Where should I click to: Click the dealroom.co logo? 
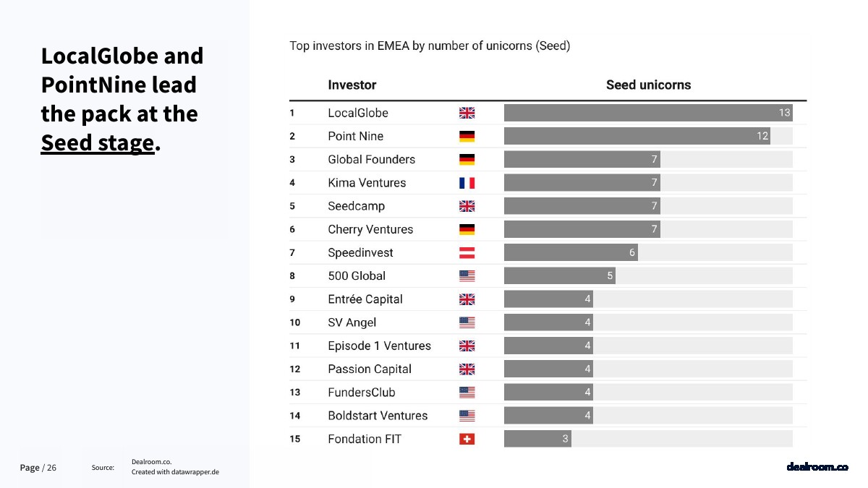817,467
